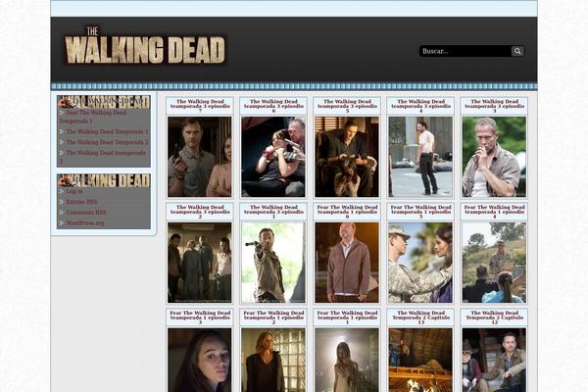Open Fear temporada 1 episodio 2 title

pyautogui.click(x=273, y=318)
